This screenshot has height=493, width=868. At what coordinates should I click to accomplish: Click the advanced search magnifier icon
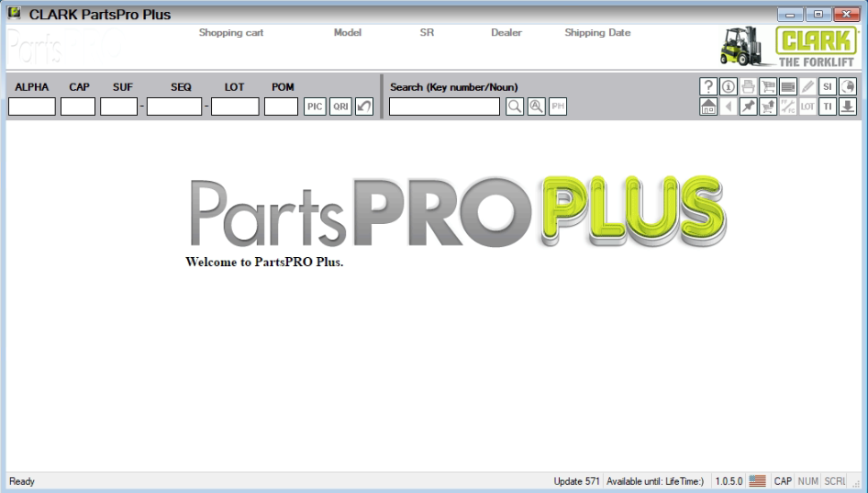pyautogui.click(x=537, y=106)
